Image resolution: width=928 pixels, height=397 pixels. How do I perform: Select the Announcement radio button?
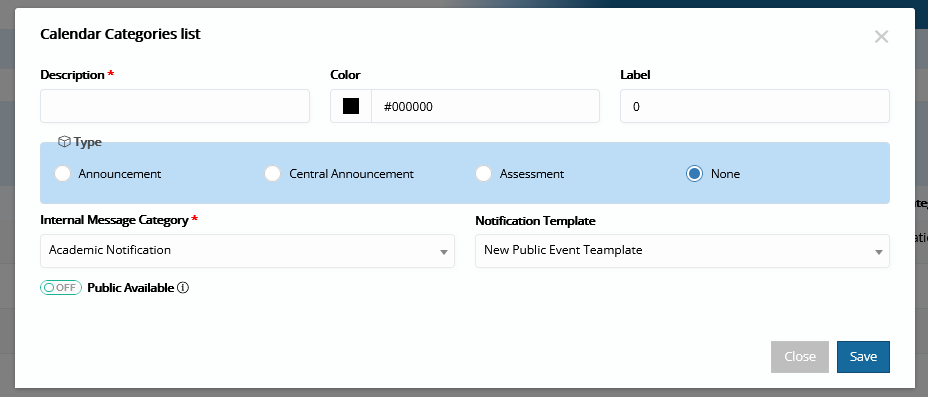[62, 174]
